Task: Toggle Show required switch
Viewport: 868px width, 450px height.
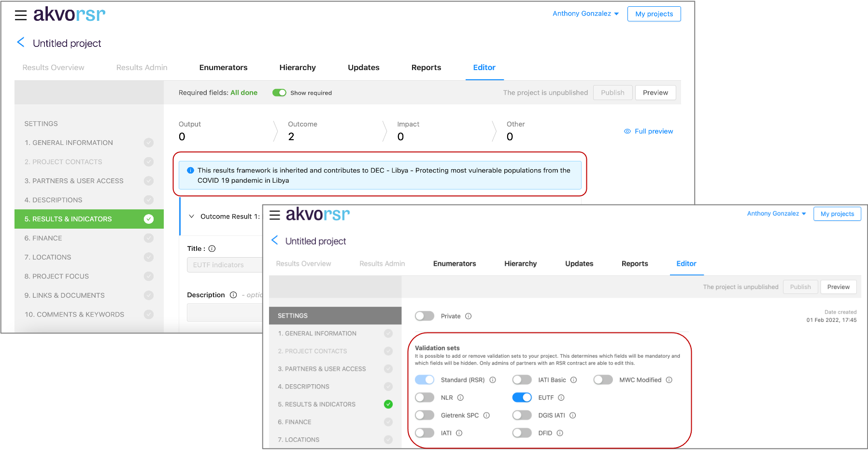Action: (x=279, y=93)
